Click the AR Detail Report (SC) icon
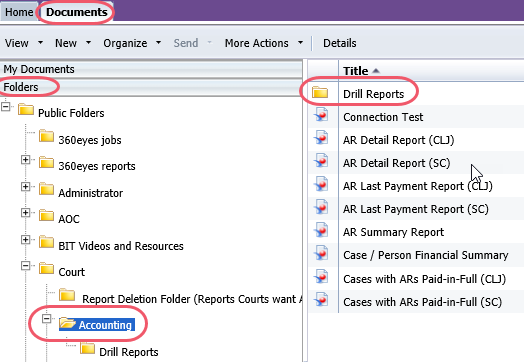This screenshot has width=524, height=362. pyautogui.click(x=321, y=161)
